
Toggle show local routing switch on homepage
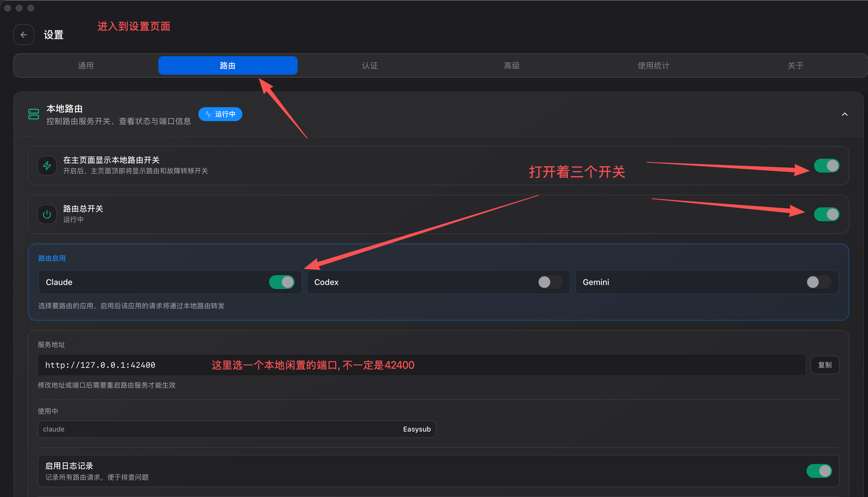point(826,166)
